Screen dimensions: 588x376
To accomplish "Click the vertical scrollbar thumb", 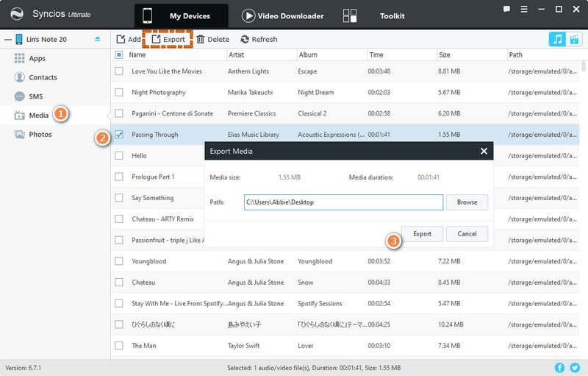I will pyautogui.click(x=583, y=66).
